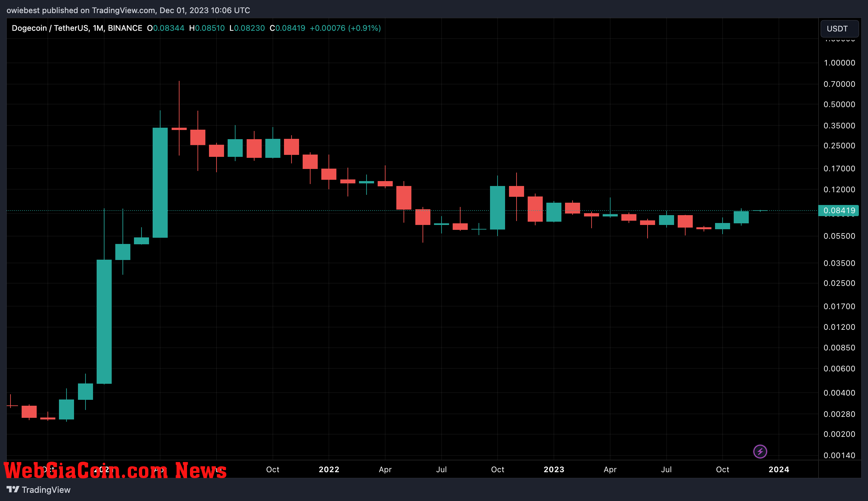Viewport: 868px width, 501px height.
Task: Open the USDT currency selector
Action: [x=840, y=28]
